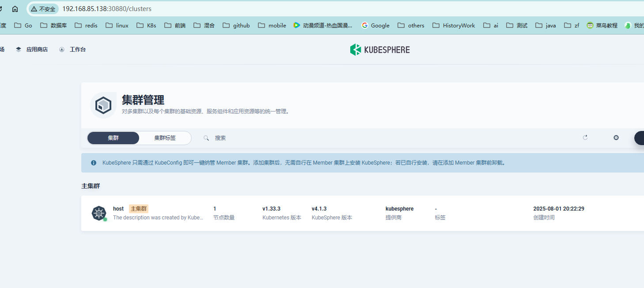Click the v4.1.3 KubeSphere version

pos(319,209)
